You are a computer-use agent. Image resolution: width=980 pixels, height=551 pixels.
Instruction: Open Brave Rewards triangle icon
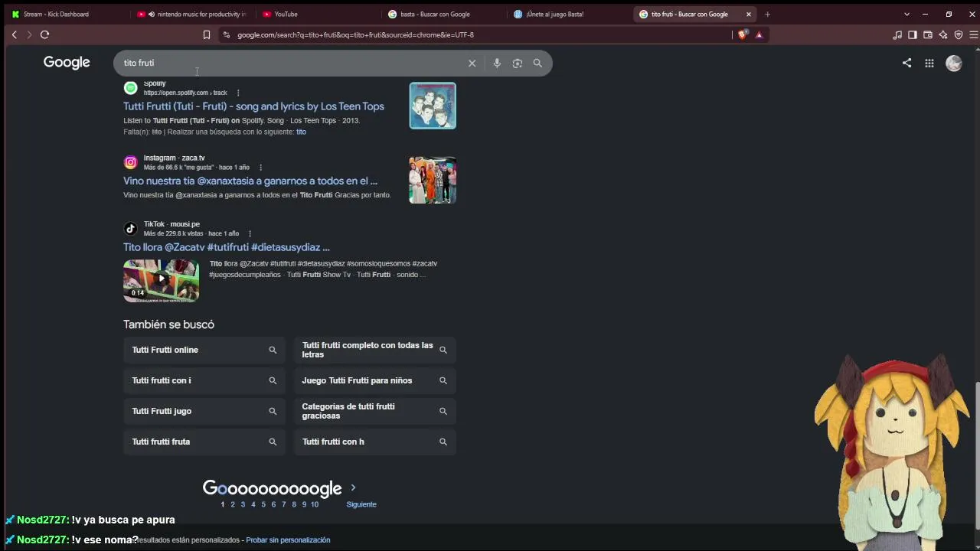(759, 34)
